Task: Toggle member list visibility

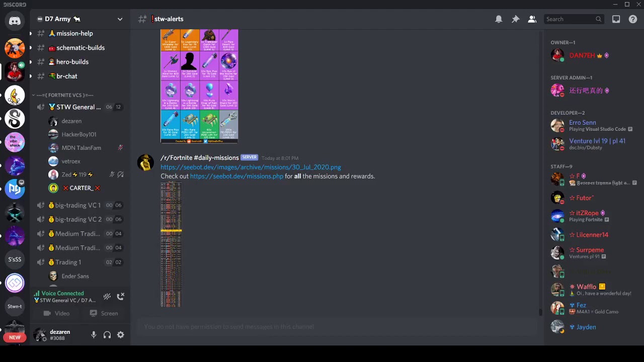Action: tap(532, 19)
